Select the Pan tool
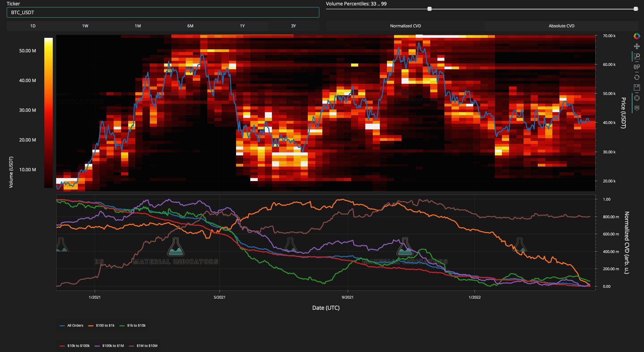The image size is (644, 352). 637,46
